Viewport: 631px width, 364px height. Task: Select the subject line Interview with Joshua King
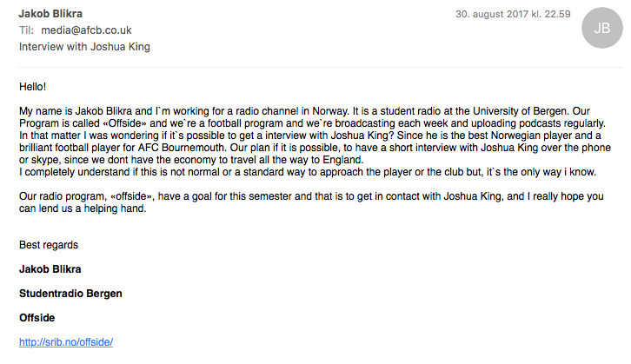tap(84, 46)
